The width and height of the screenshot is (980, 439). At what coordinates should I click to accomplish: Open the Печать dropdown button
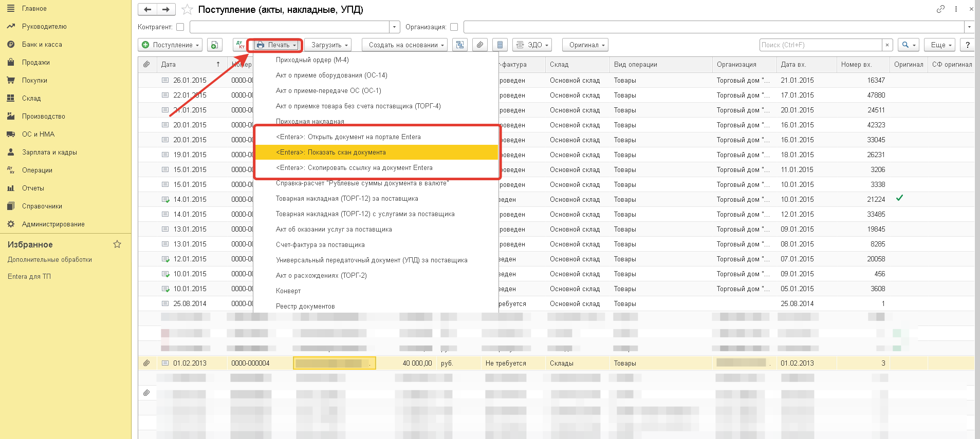[x=278, y=45]
